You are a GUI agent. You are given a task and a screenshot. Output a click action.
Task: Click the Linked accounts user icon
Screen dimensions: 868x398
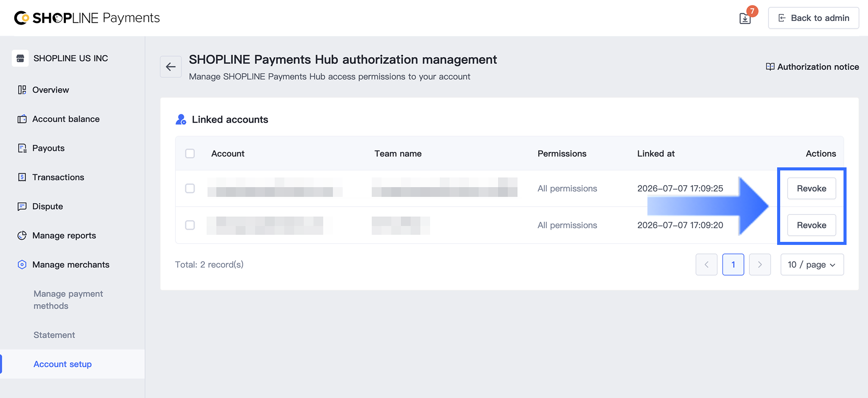click(181, 119)
